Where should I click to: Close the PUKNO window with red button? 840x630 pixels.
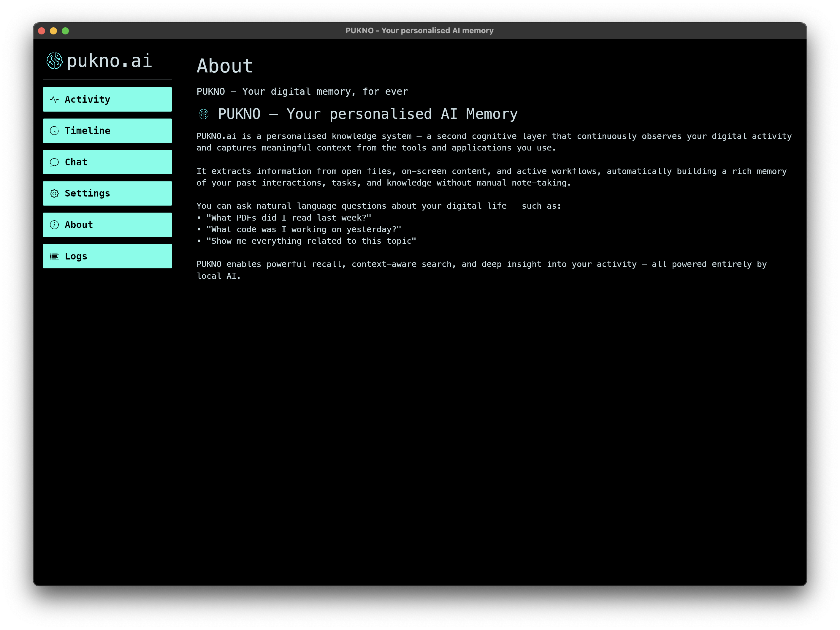click(x=42, y=31)
